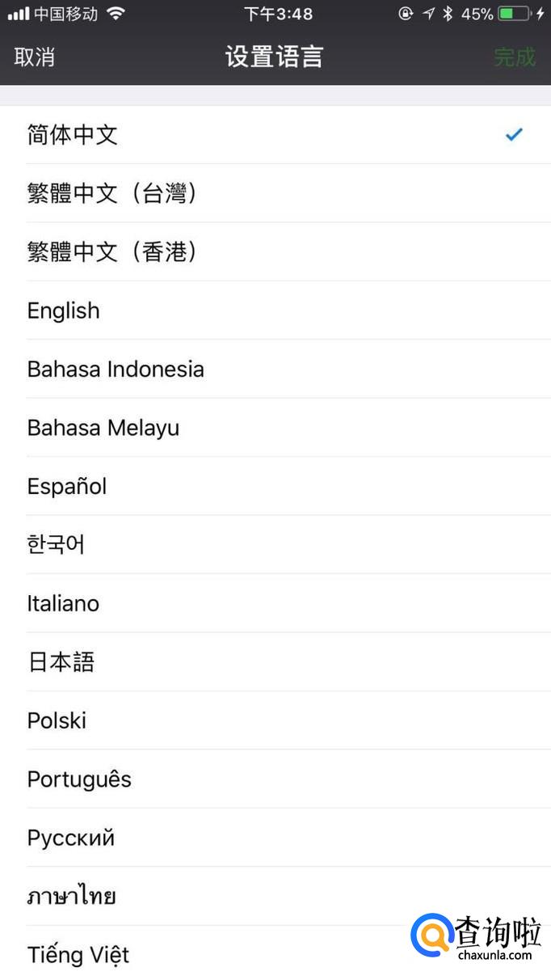Select Korean (한국어) language
Image resolution: width=551 pixels, height=980 pixels.
tap(56, 545)
